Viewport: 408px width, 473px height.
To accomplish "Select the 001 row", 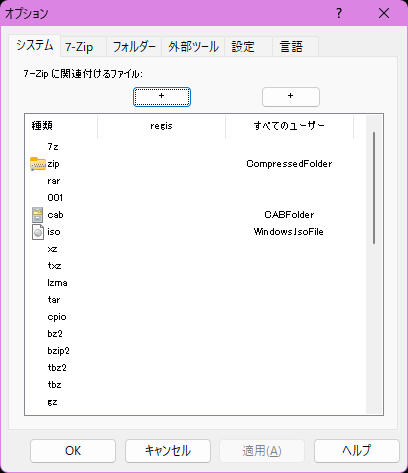I will 55,198.
